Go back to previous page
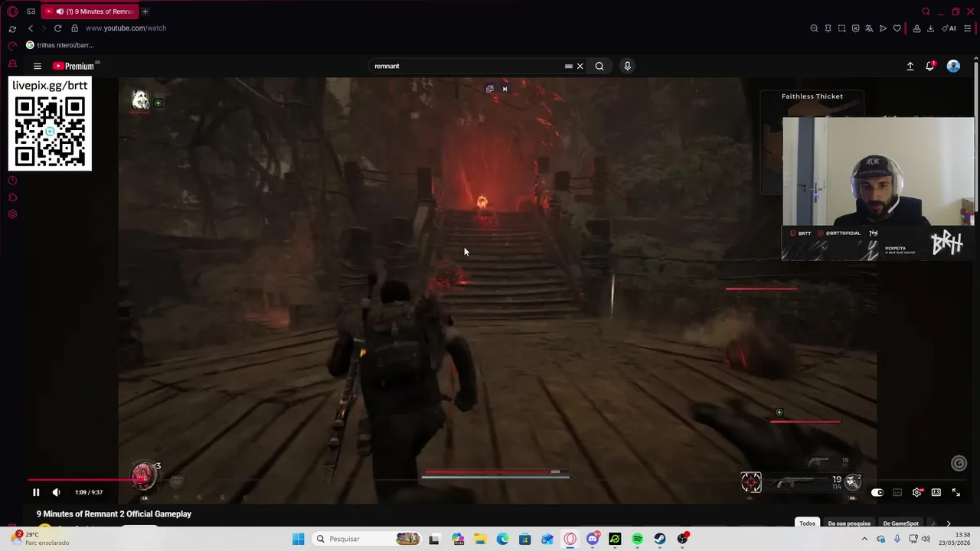 [31, 28]
